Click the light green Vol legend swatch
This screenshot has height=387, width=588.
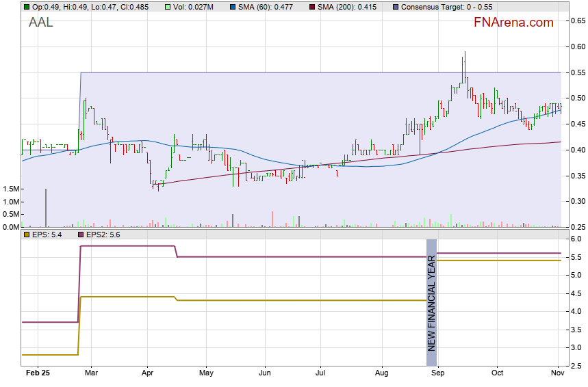[168, 6]
